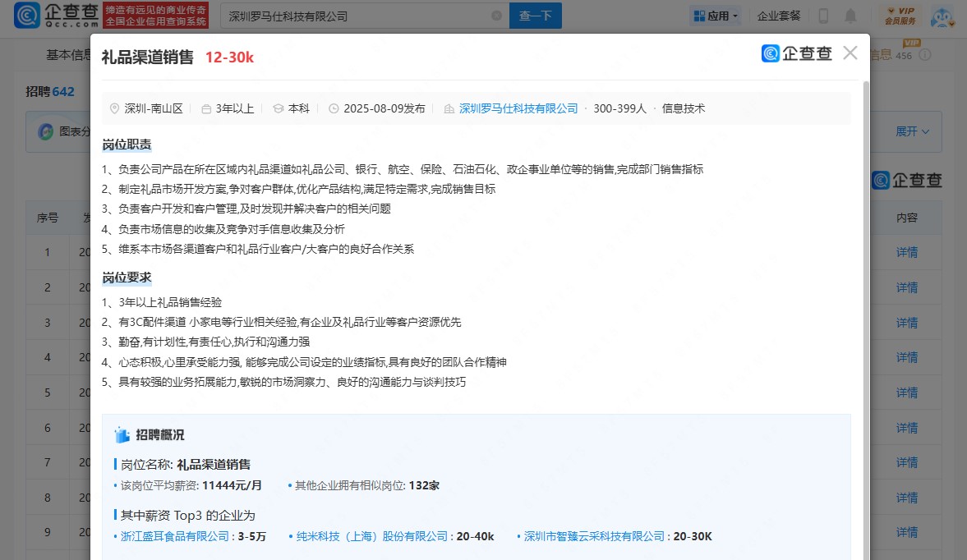Click the salary text 12-30k
Screen dimensions: 967x560
(229, 57)
